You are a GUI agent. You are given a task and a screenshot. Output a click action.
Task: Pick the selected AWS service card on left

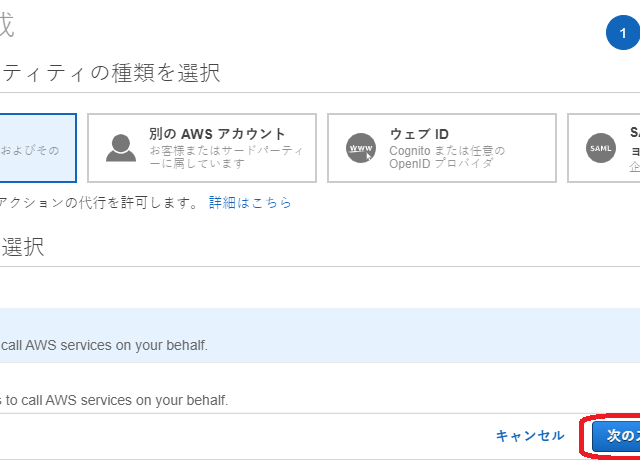click(38, 148)
